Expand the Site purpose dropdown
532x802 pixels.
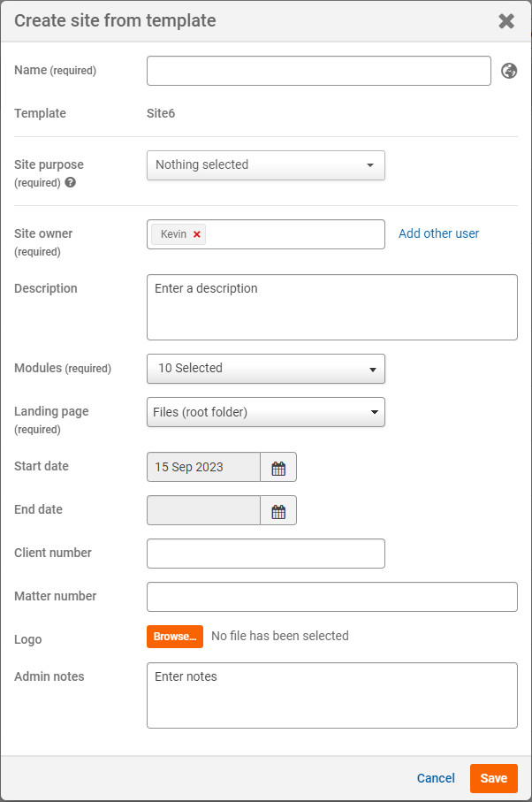[265, 165]
